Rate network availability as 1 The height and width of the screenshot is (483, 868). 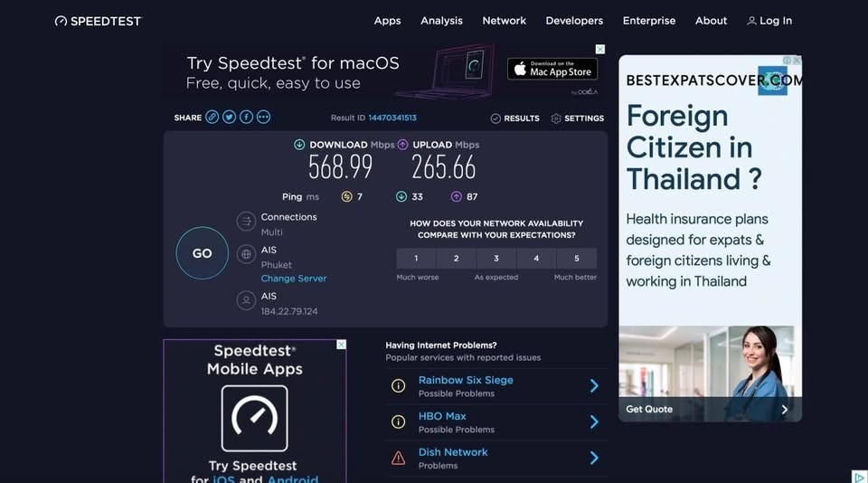(x=416, y=259)
